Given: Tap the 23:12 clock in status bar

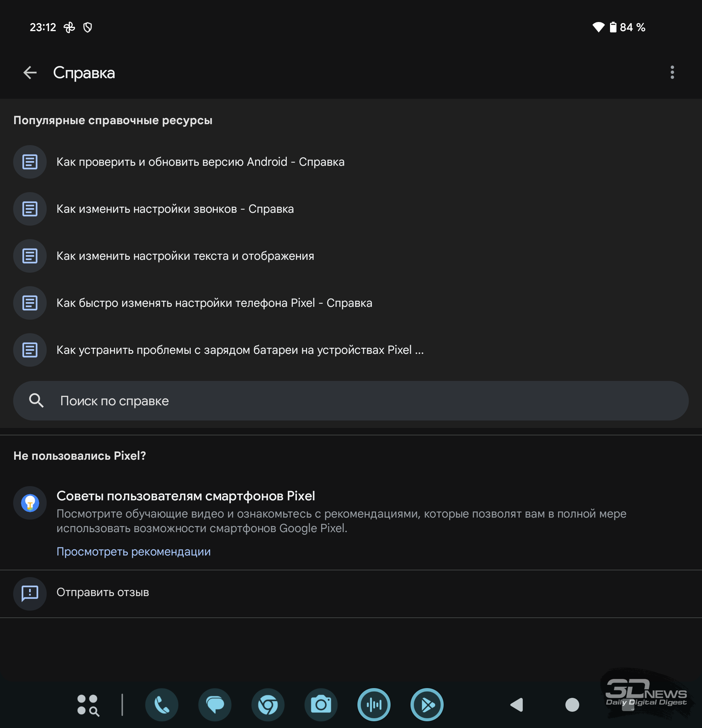Looking at the screenshot, I should point(43,27).
